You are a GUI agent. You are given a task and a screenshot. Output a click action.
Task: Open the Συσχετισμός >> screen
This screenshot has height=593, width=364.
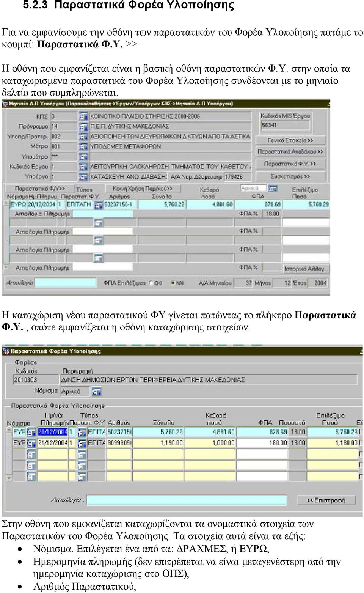(x=290, y=176)
